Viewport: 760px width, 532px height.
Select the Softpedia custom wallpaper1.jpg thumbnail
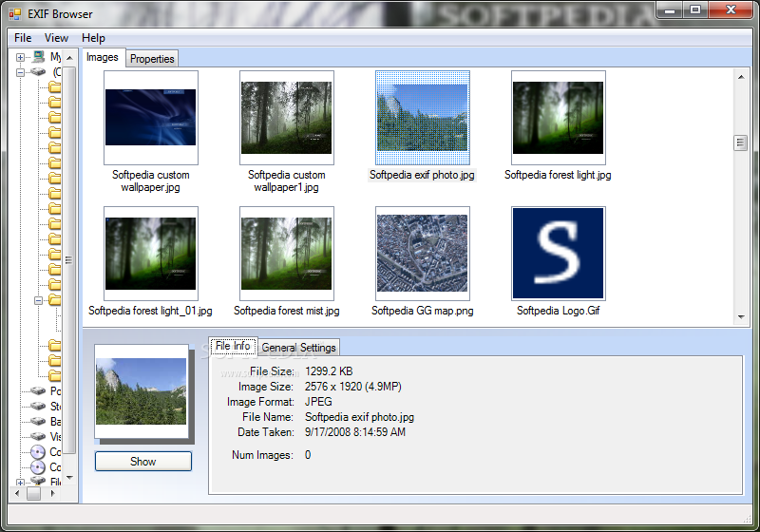point(287,118)
